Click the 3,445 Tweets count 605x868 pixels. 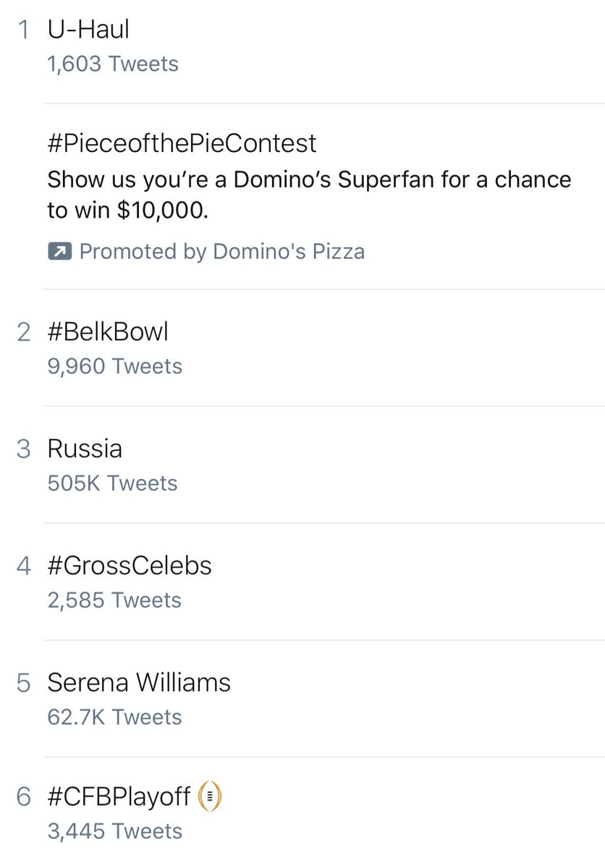(x=114, y=832)
